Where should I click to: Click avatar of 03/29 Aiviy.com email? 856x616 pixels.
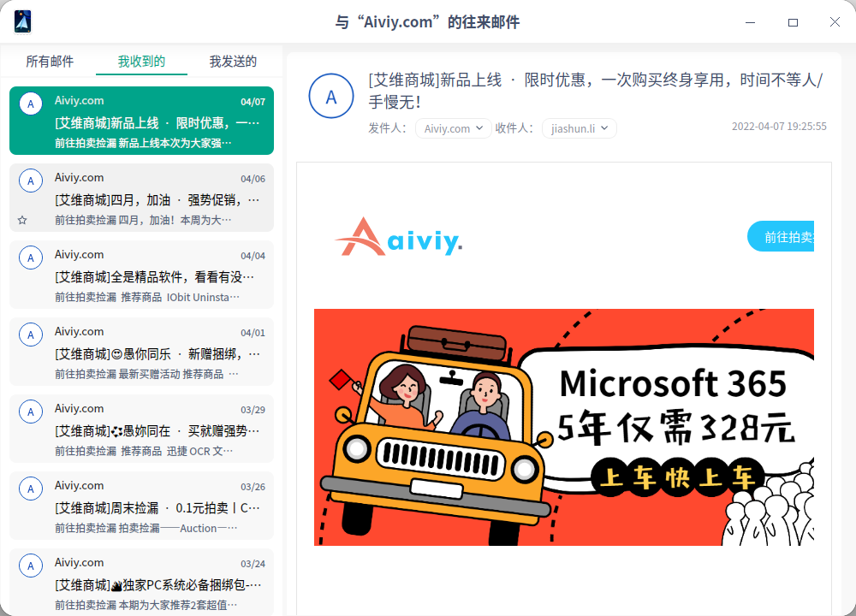(31, 412)
